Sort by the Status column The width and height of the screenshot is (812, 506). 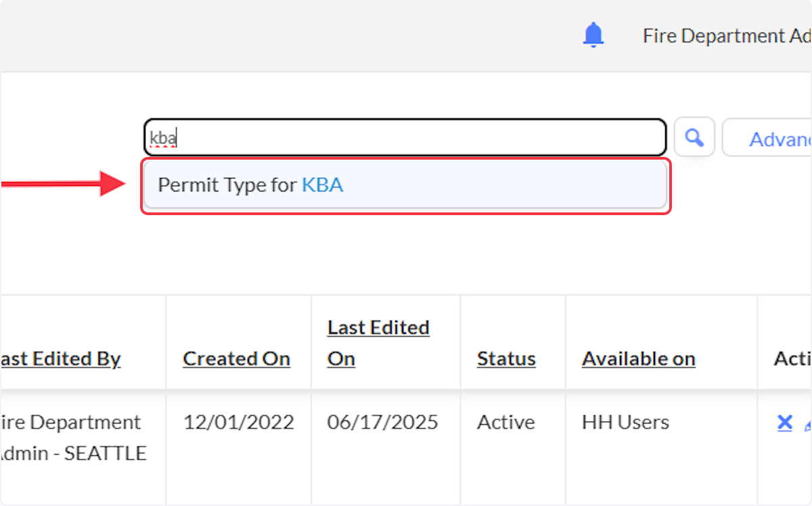[506, 359]
